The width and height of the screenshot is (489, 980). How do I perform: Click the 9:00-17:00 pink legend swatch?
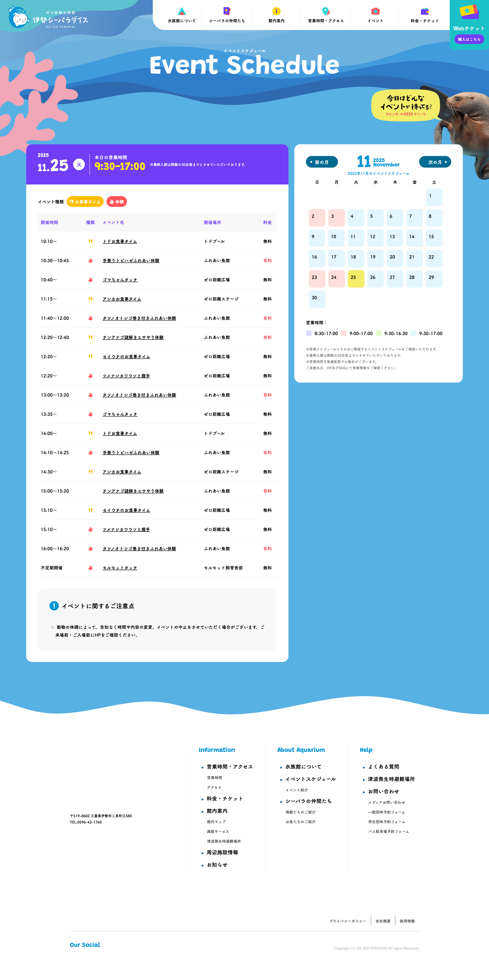point(344,333)
